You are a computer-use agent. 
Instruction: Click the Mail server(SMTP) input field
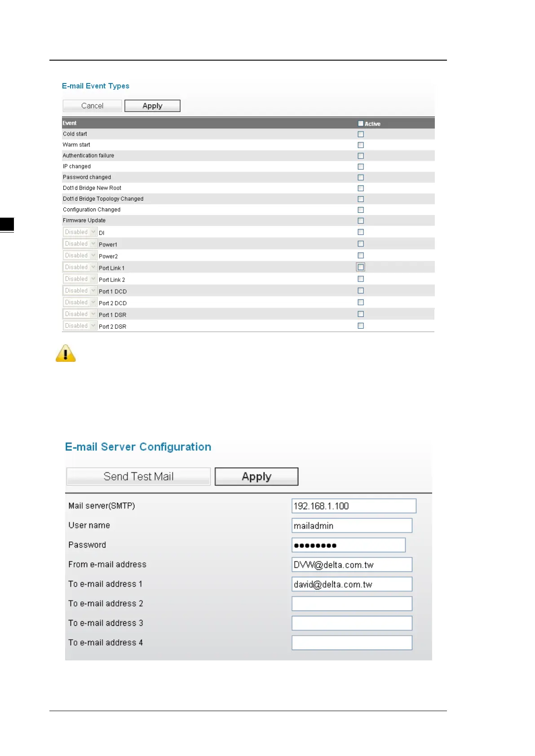[x=354, y=506]
